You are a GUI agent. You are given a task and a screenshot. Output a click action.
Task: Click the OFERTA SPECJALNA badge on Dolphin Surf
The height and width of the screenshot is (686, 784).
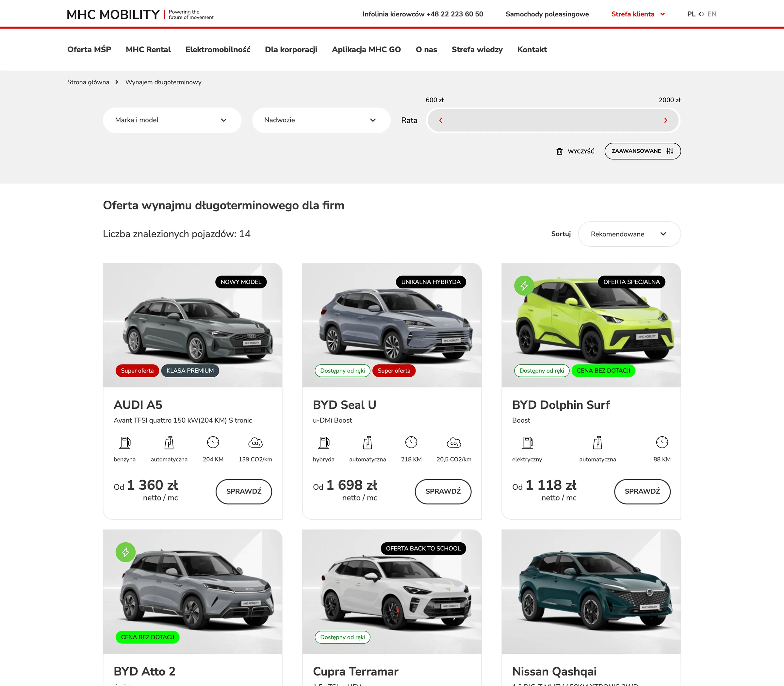(631, 282)
